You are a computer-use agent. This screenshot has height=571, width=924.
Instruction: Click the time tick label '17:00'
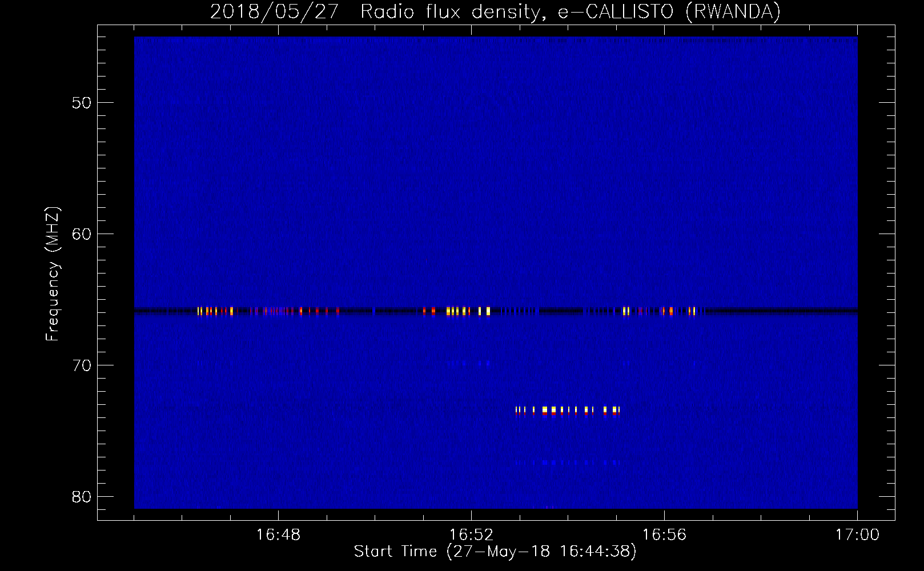(857, 535)
